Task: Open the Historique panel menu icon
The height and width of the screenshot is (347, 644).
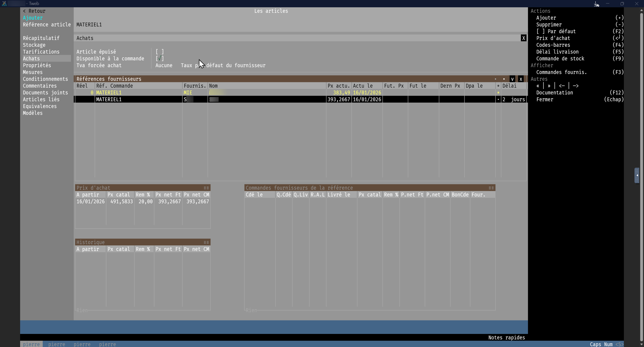Action: (206, 242)
